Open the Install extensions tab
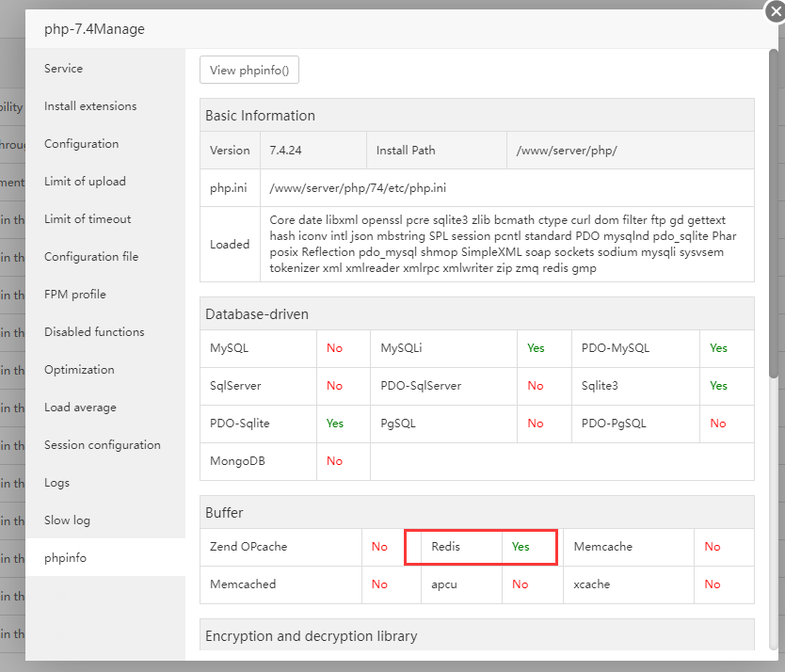 (x=90, y=106)
